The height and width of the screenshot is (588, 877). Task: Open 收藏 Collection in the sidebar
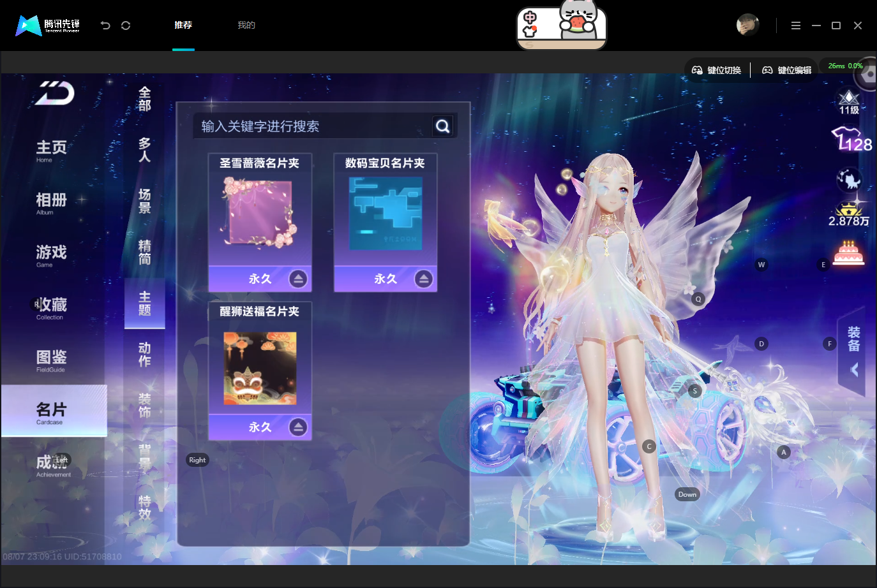point(52,308)
